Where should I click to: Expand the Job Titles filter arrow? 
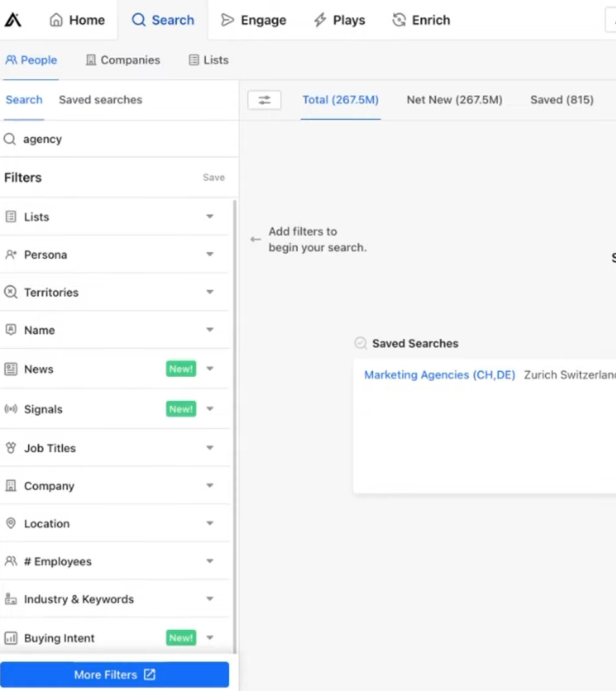210,448
